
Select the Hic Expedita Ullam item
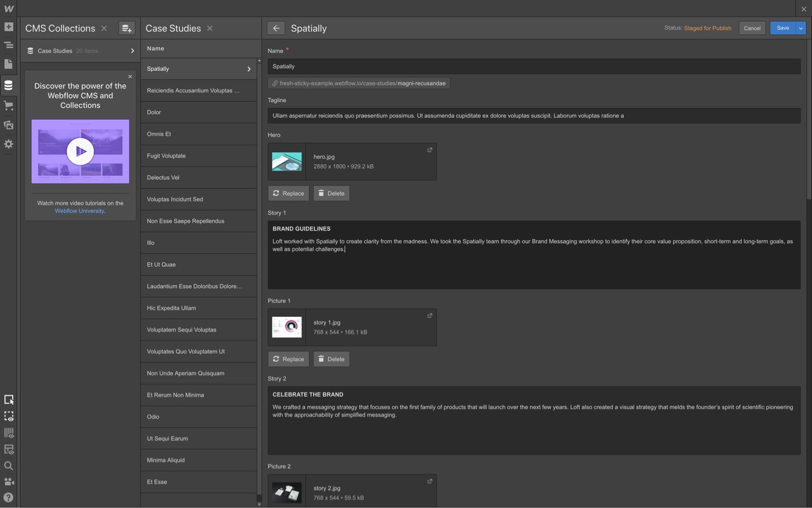pyautogui.click(x=199, y=308)
